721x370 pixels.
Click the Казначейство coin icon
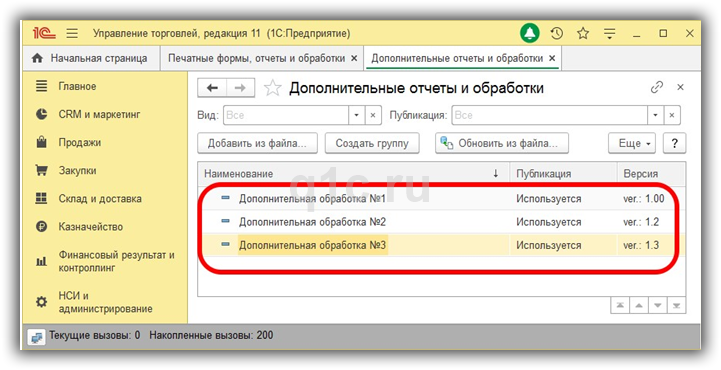[x=41, y=227]
